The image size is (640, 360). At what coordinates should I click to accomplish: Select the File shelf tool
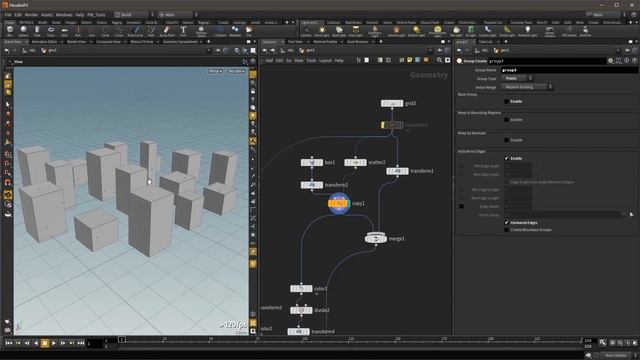(249, 31)
